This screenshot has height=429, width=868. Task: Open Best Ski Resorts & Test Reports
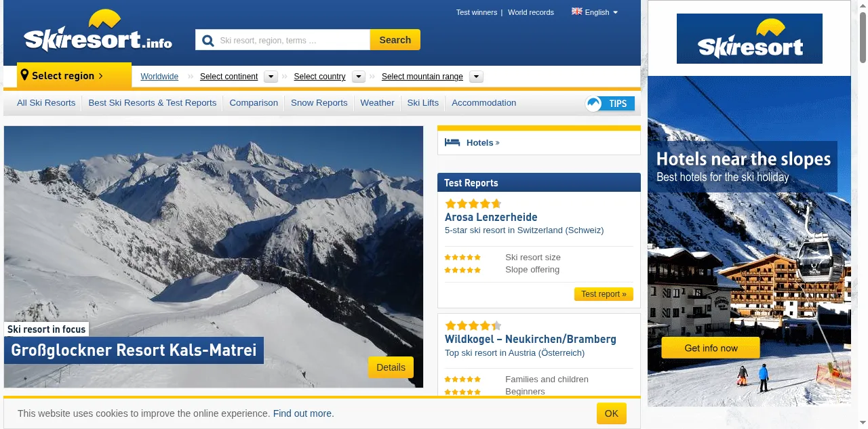[153, 103]
